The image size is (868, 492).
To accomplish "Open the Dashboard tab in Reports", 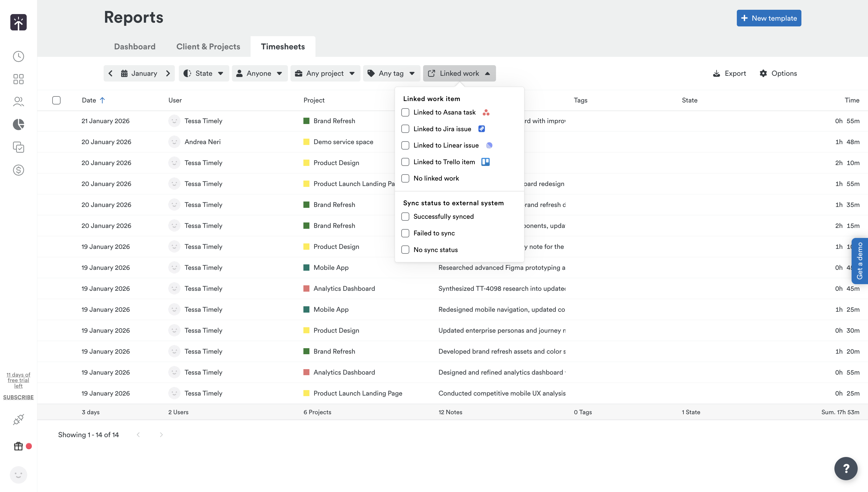I will coord(134,46).
